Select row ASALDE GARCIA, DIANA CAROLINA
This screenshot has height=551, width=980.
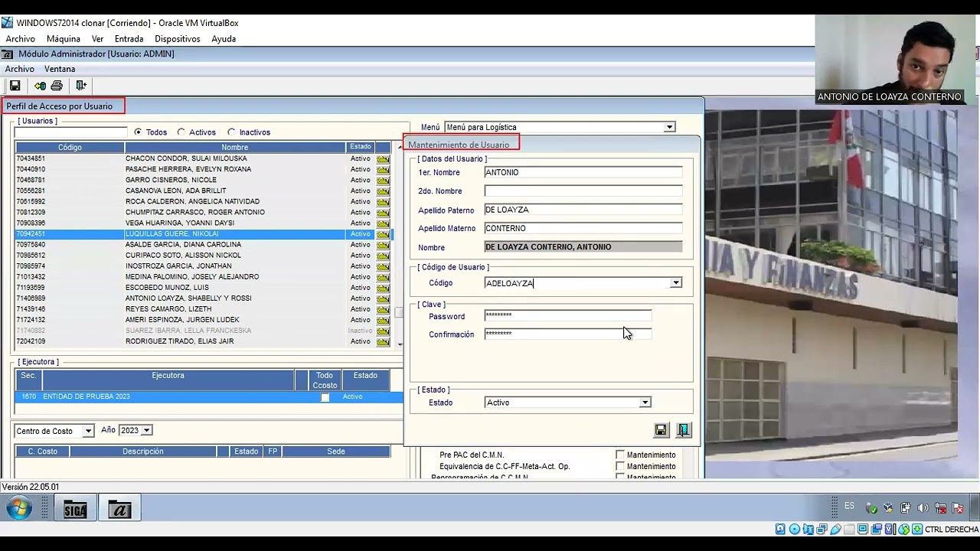click(x=203, y=245)
